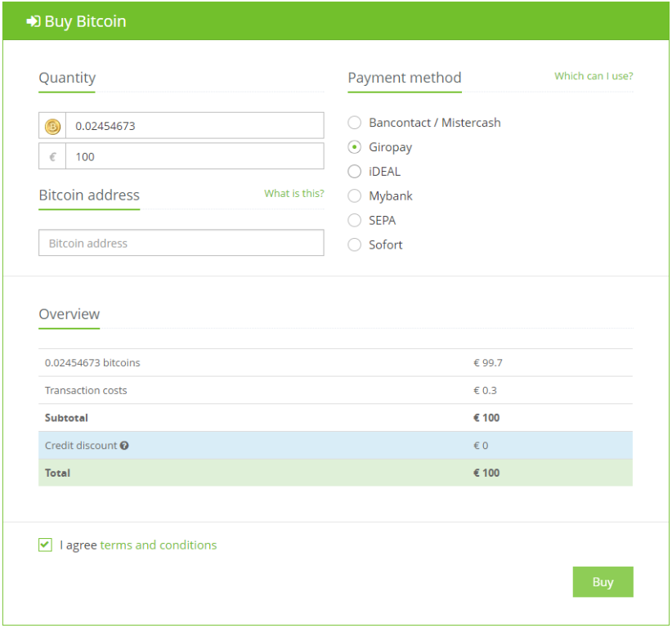Click the euro amount field showing 100
This screenshot has height=628, width=672.
(x=195, y=156)
